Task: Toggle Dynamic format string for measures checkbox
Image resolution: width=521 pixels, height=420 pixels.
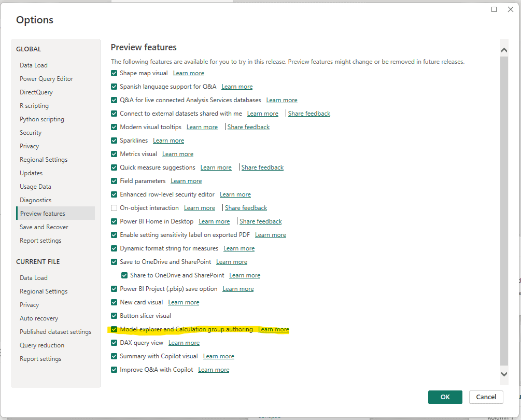Action: 114,248
